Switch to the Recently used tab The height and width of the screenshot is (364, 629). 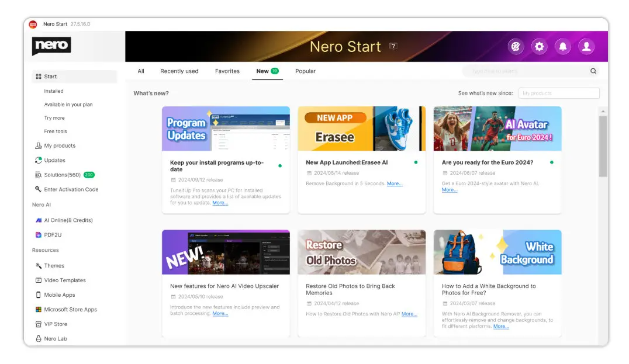[x=179, y=71]
